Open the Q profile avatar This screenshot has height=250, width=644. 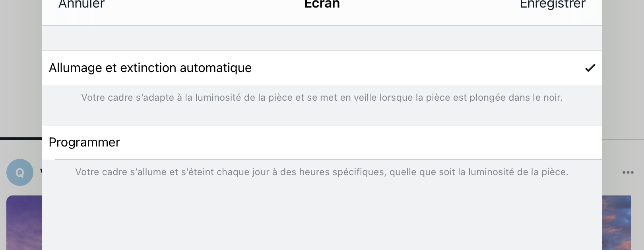(19, 172)
